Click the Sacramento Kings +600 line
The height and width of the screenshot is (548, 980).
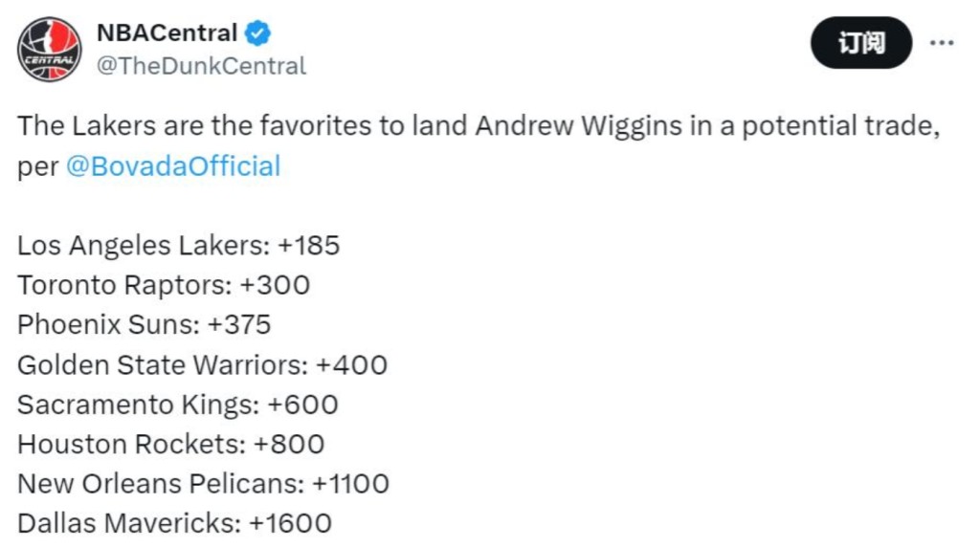[x=177, y=405]
